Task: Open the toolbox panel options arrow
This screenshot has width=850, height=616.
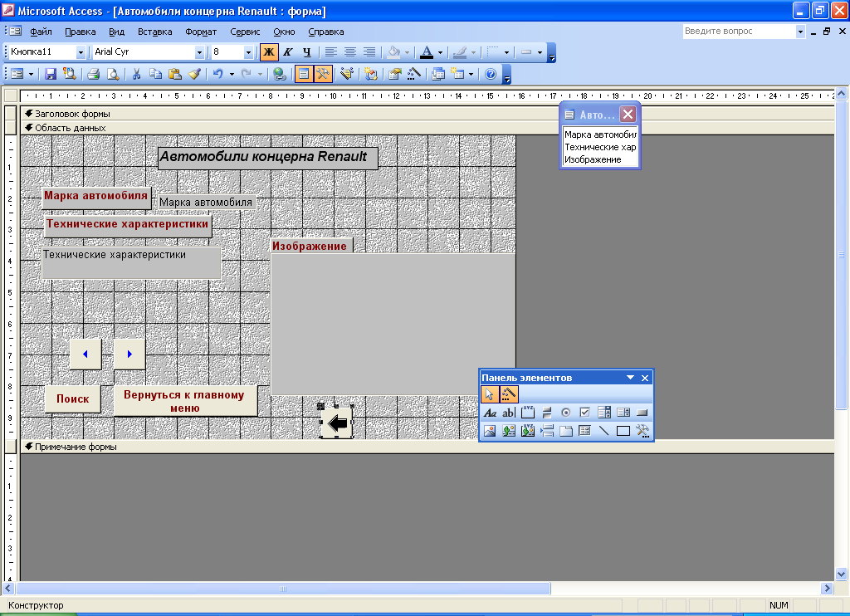Action: [x=631, y=378]
